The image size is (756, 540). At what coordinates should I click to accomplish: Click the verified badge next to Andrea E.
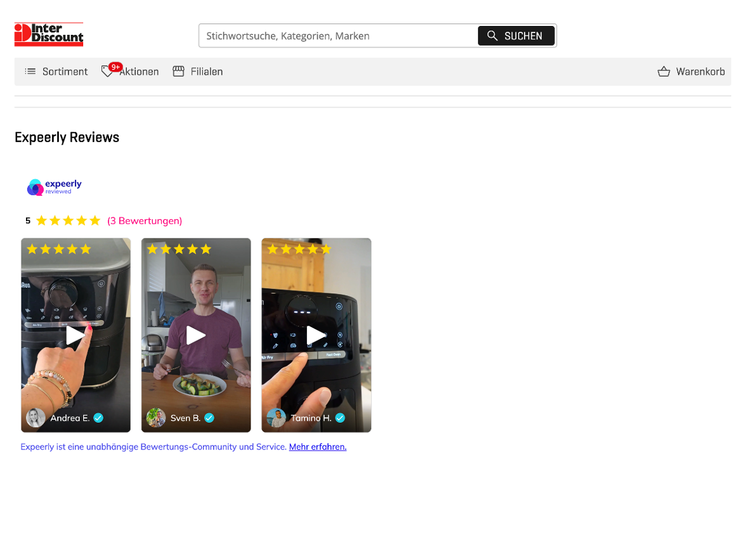98,418
